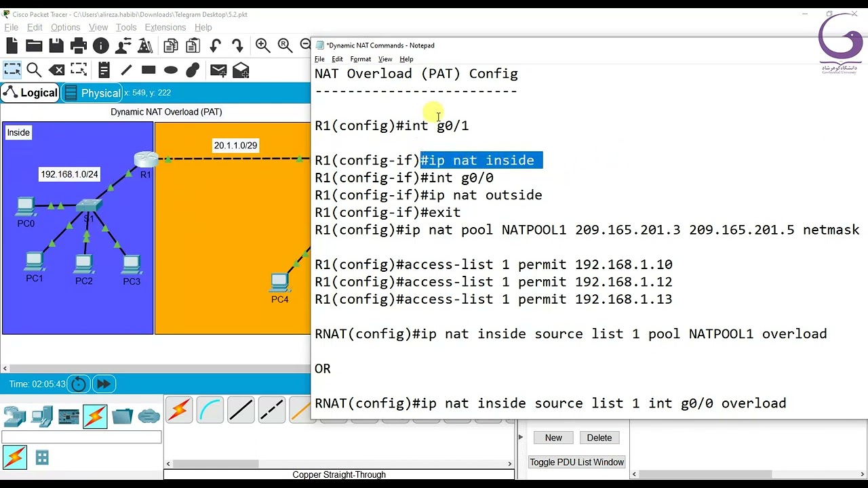This screenshot has width=868, height=488.
Task: Pick the Copper Cross-Over dashed cable
Action: [272, 410]
